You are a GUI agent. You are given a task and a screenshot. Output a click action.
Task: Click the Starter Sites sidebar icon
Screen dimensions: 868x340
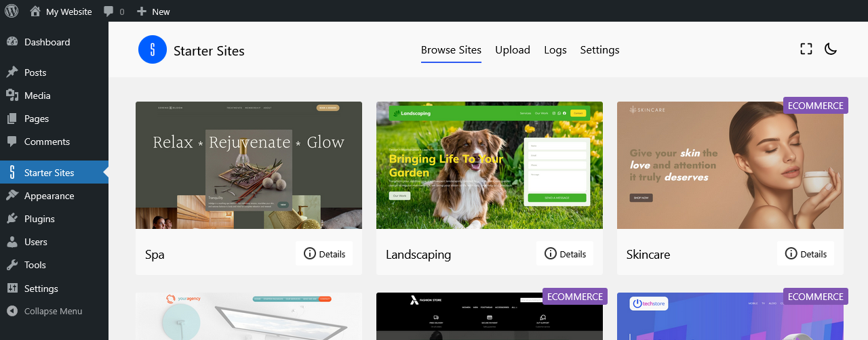(12, 173)
